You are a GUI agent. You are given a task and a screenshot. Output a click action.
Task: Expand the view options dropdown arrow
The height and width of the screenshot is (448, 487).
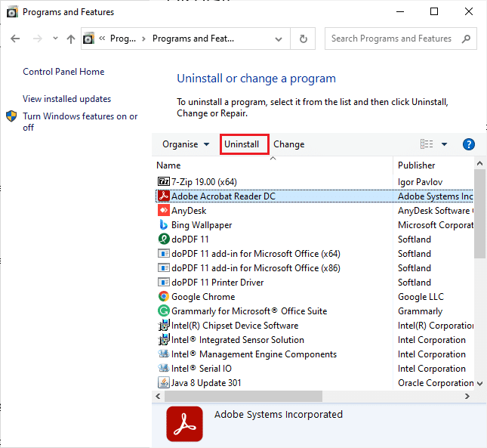pyautogui.click(x=444, y=144)
